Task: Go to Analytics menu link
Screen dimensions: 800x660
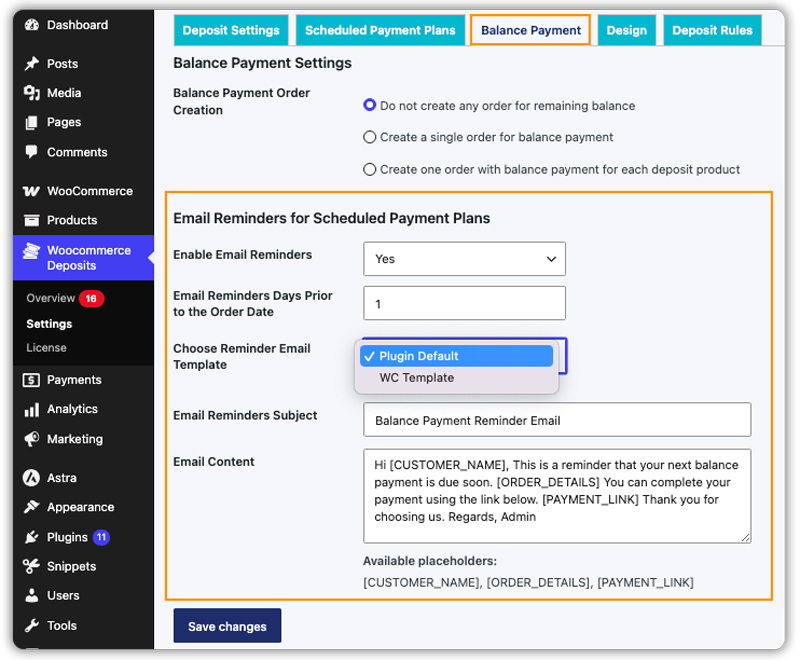Action: tap(72, 409)
